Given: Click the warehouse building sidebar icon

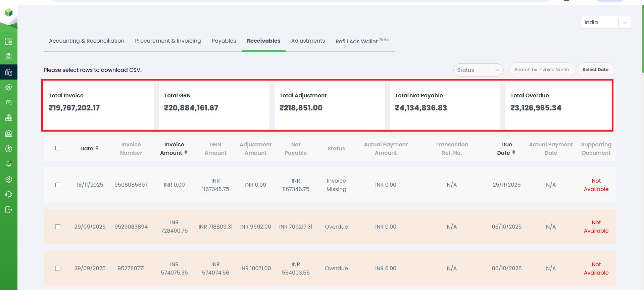Looking at the screenshot, I should [9, 133].
